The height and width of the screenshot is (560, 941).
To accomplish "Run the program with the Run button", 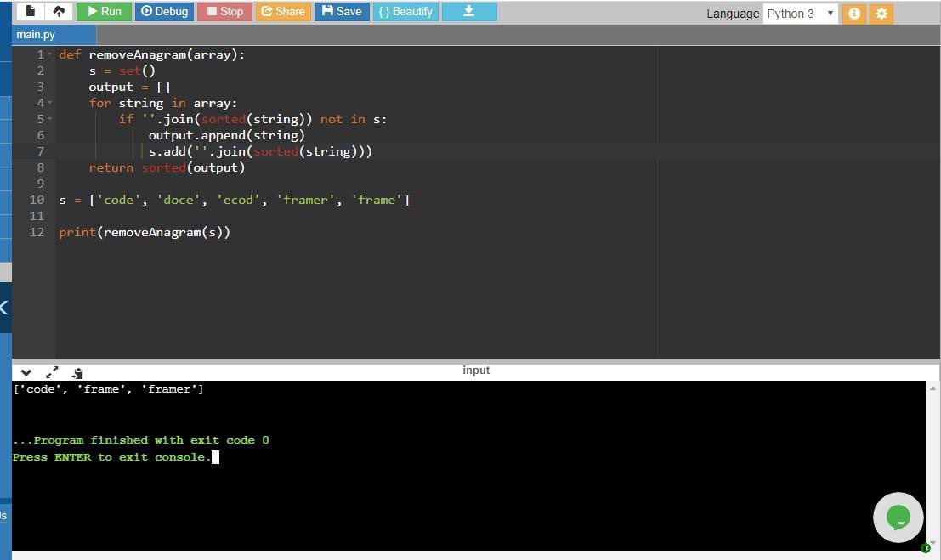I will [104, 11].
